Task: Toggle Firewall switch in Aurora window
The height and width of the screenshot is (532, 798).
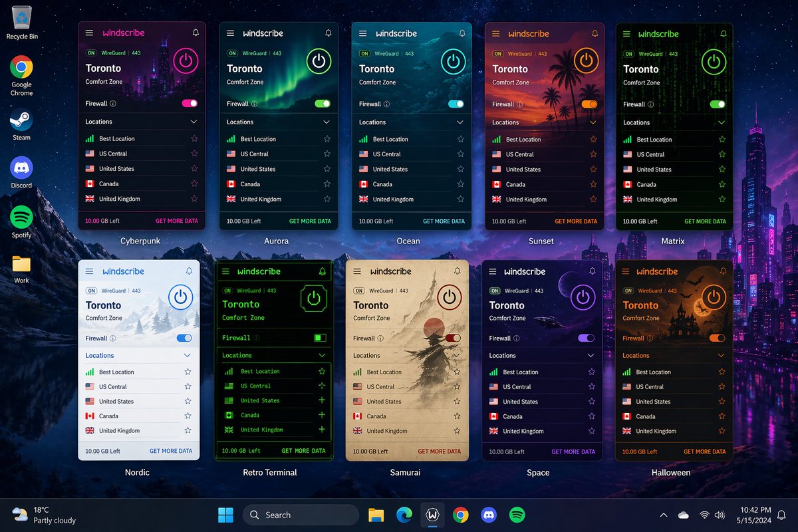Action: 323,104
